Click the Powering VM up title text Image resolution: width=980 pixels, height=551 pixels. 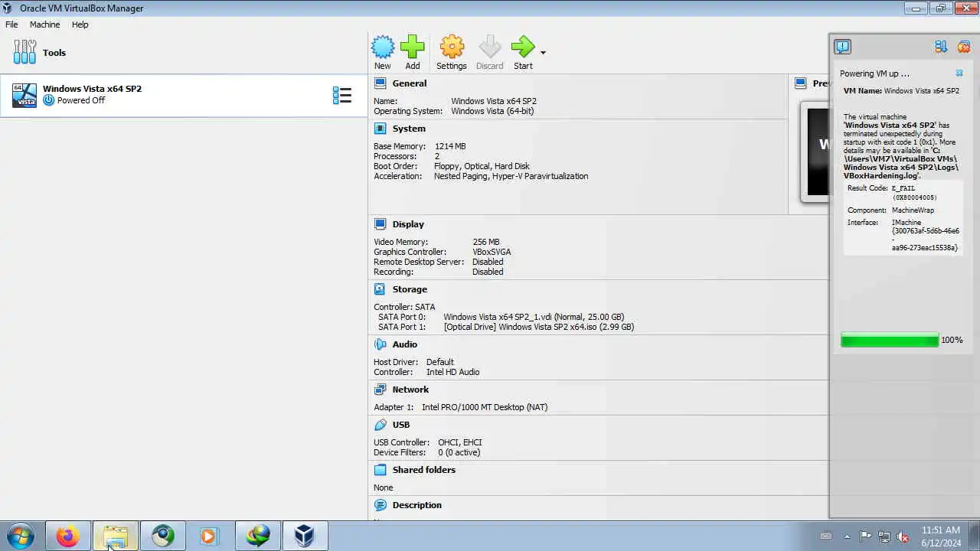(874, 73)
